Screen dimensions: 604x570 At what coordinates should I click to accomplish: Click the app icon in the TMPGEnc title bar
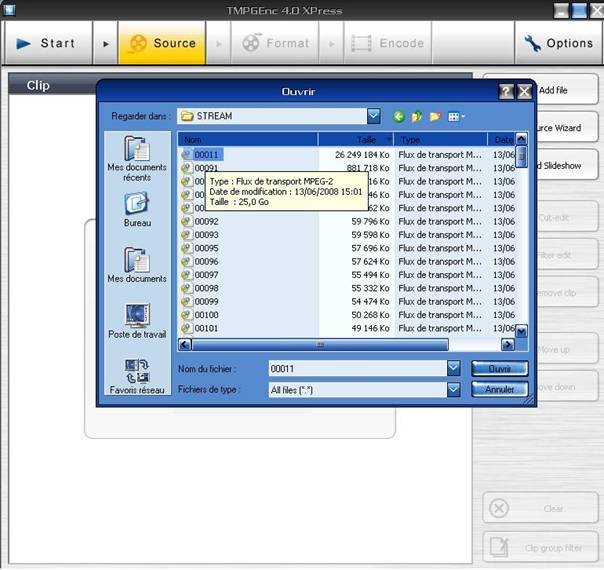pos(9,9)
